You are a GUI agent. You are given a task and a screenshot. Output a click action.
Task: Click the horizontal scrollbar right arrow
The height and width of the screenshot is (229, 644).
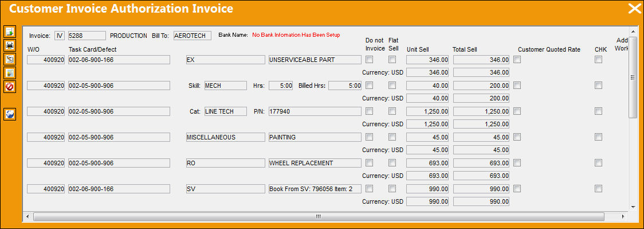(623, 216)
